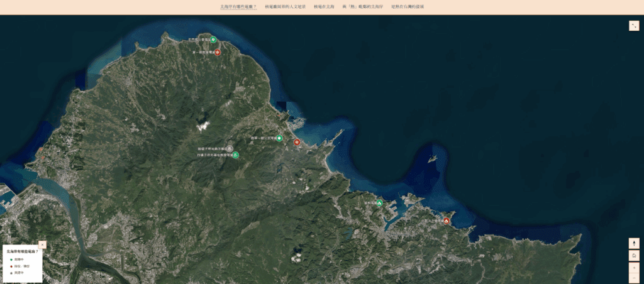
Task: Click the expand map icon at top right
Action: (x=634, y=26)
